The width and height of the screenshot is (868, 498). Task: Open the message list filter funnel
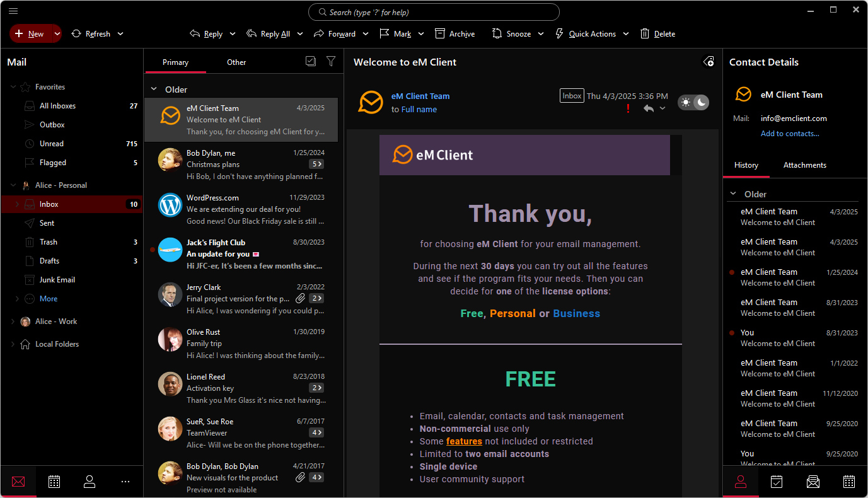click(x=331, y=61)
